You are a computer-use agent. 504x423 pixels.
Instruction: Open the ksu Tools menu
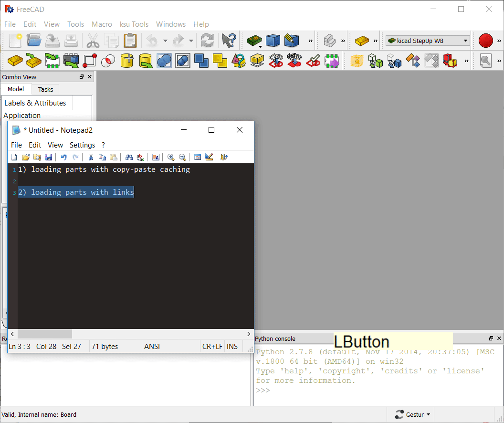(134, 24)
